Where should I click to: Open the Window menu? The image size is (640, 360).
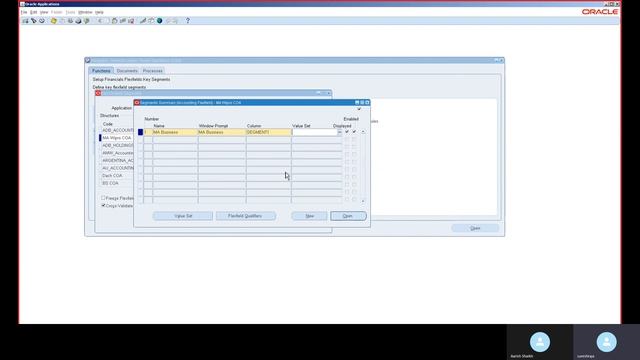tap(85, 12)
